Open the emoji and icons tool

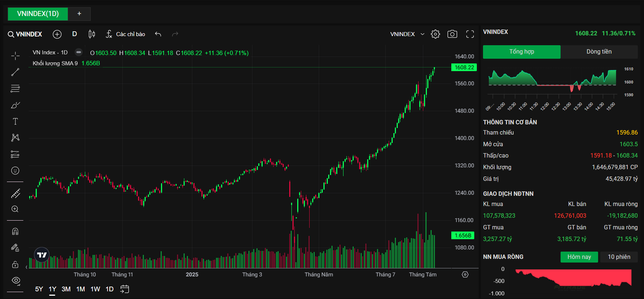[15, 171]
